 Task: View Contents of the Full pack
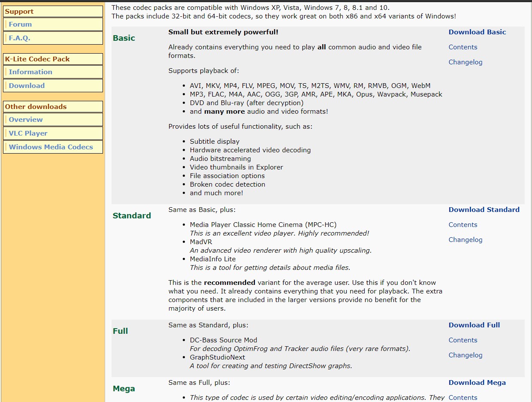click(x=463, y=340)
